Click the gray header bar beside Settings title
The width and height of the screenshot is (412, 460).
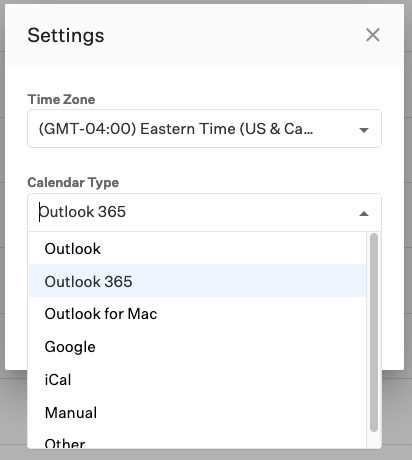[x=233, y=35]
